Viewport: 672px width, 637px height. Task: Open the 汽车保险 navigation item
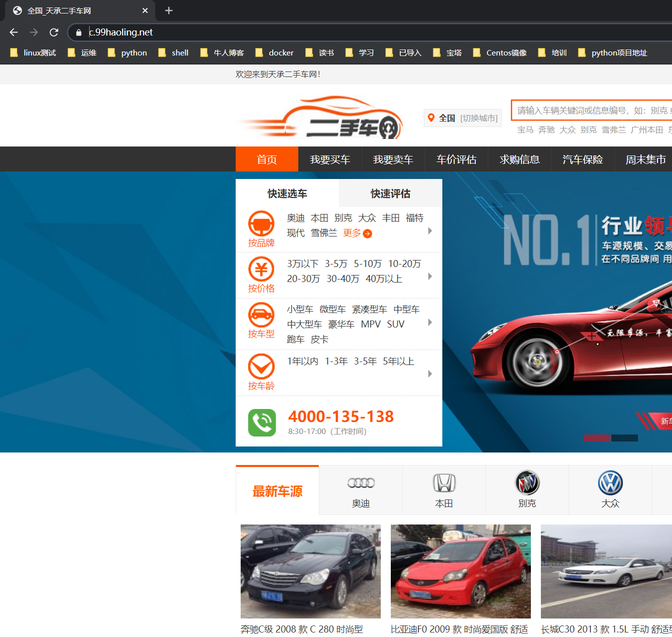[582, 159]
